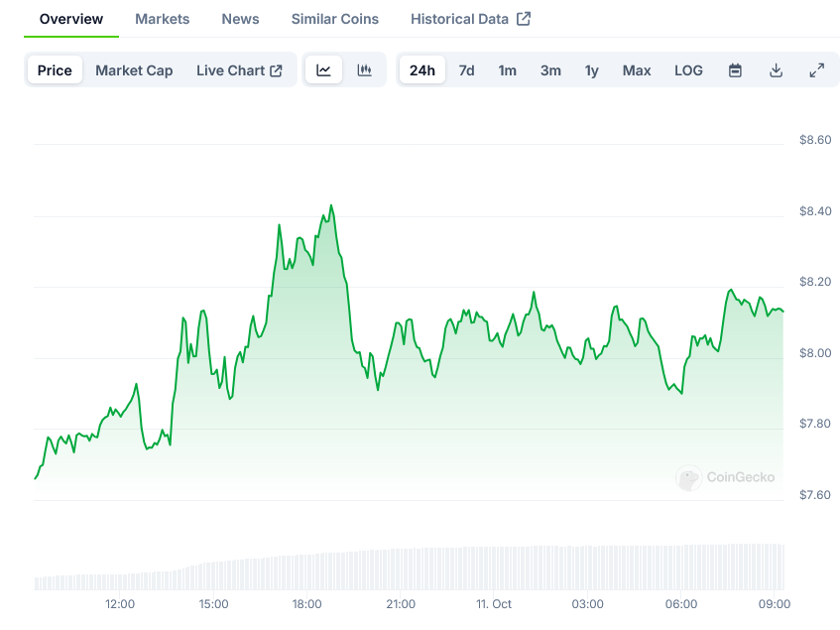The width and height of the screenshot is (840, 630).
Task: Click the 09:00 time axis label
Action: (775, 604)
